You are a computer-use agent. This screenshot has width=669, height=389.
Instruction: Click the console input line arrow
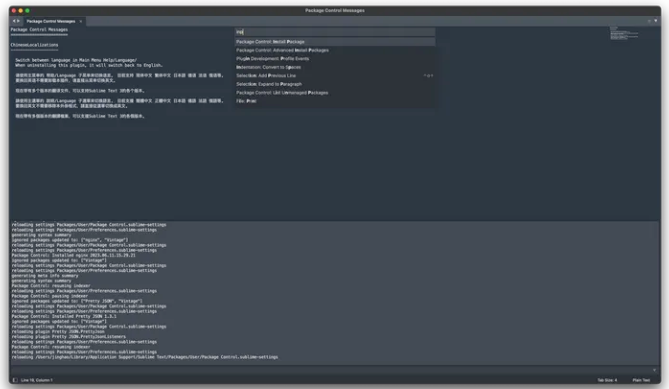654,370
